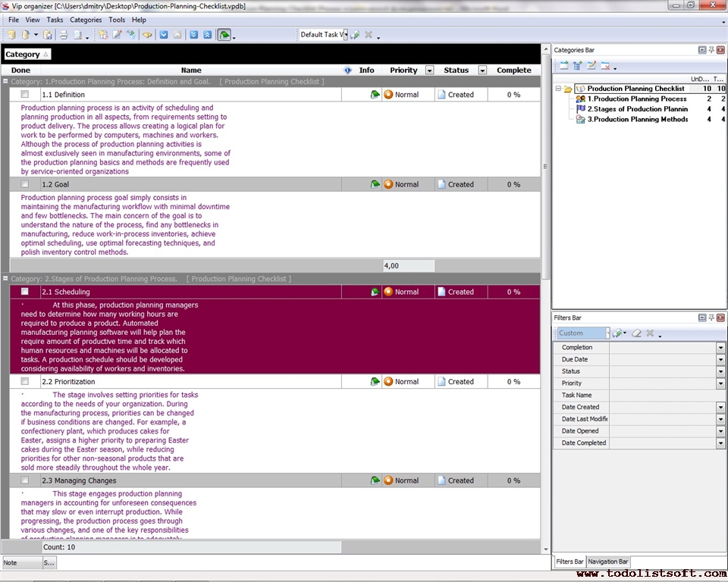Click the down arrow on the task list scrollbar
Viewport: 728px width, 582px height.
click(x=545, y=549)
